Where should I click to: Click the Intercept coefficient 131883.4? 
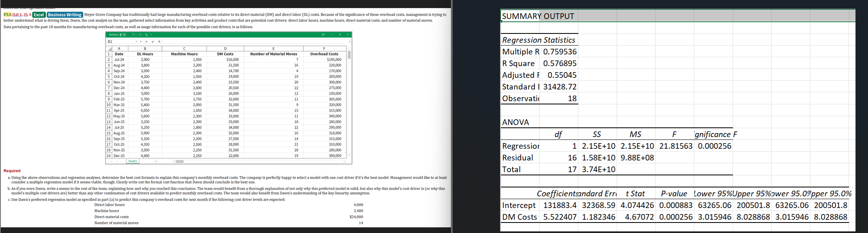point(560,205)
